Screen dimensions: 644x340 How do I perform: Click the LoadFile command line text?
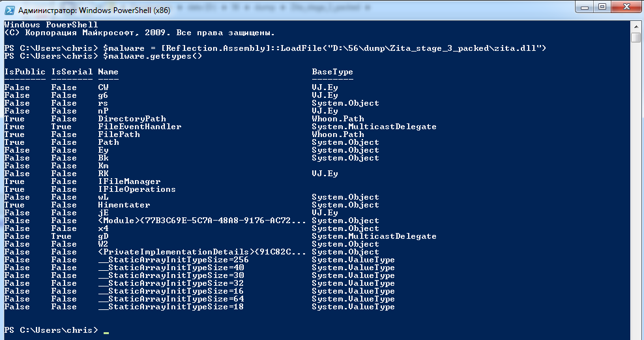point(275,48)
